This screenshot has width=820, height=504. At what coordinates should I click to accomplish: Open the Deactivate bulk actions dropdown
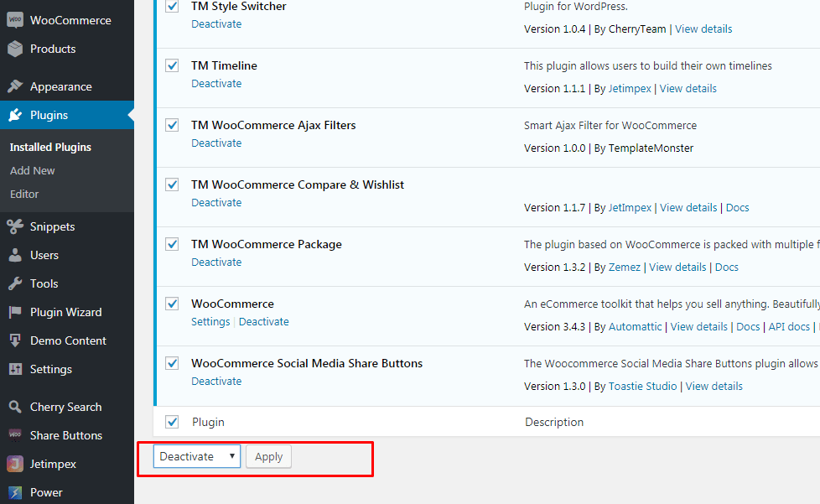pos(197,456)
